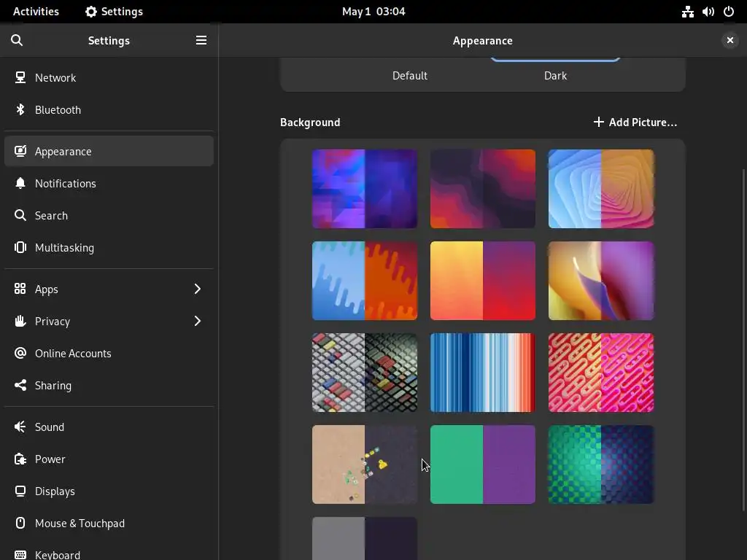
Task: Choose the blue and orange drip wallpaper
Action: [365, 281]
